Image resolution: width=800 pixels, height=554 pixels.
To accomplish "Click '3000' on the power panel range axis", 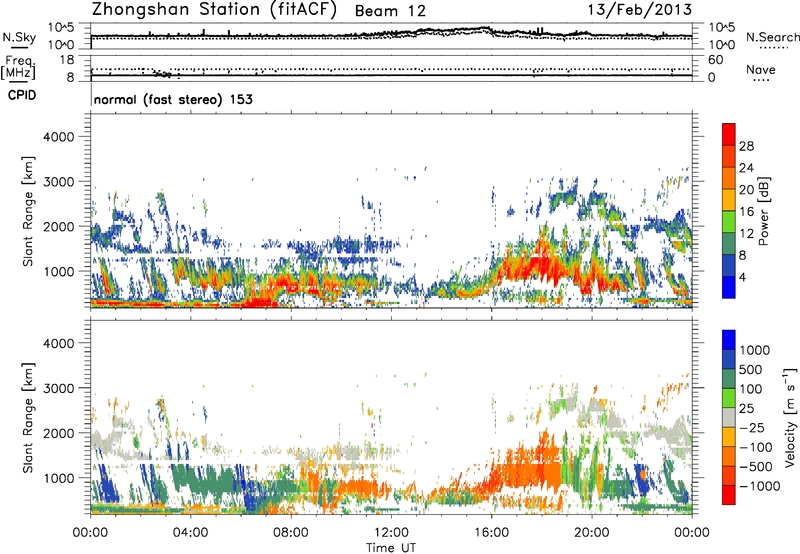I will click(59, 182).
